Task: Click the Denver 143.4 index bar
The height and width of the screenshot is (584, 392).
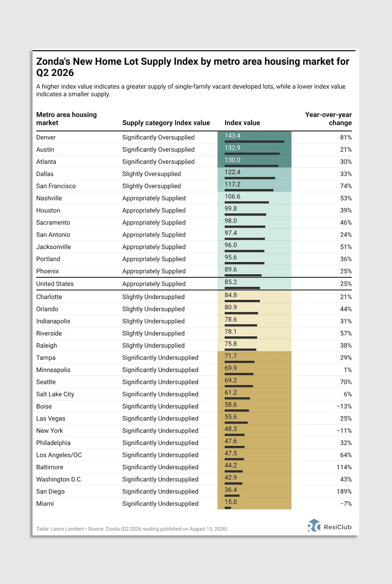Action: click(x=254, y=142)
